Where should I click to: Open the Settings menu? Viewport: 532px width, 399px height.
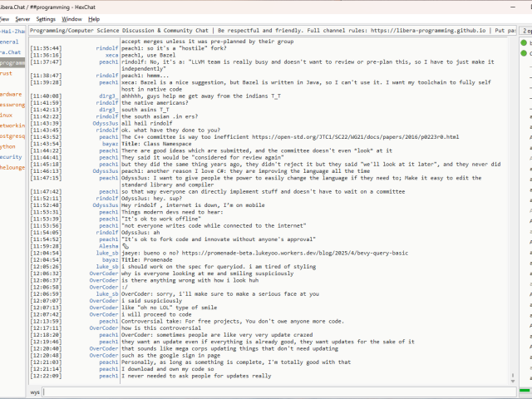(x=47, y=18)
